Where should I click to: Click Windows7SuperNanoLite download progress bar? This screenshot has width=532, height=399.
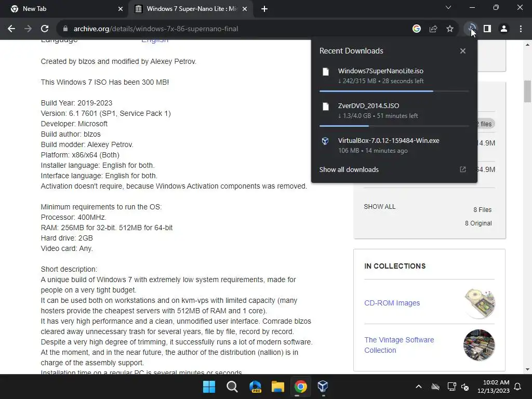point(394,91)
